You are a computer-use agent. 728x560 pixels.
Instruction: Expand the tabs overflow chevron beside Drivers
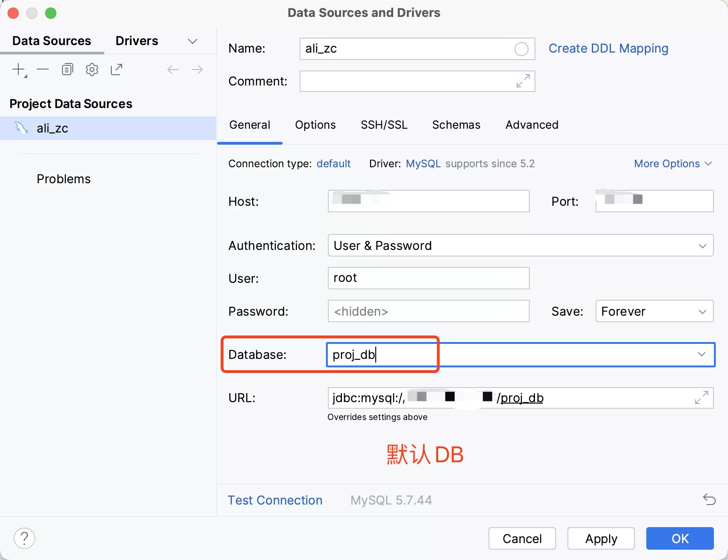click(193, 41)
